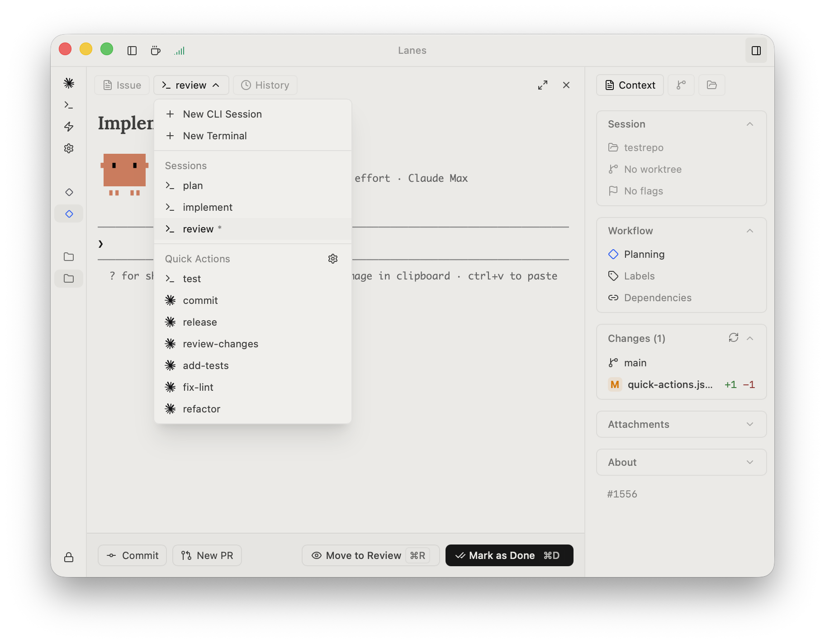Image resolution: width=825 pixels, height=644 pixels.
Task: Click the testrepo repository row
Action: point(681,147)
